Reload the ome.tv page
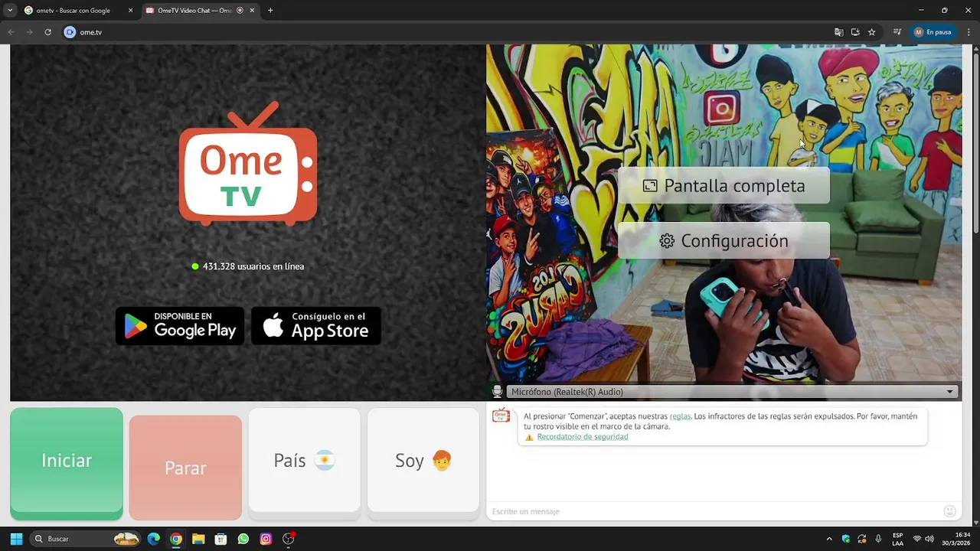 coord(47,32)
